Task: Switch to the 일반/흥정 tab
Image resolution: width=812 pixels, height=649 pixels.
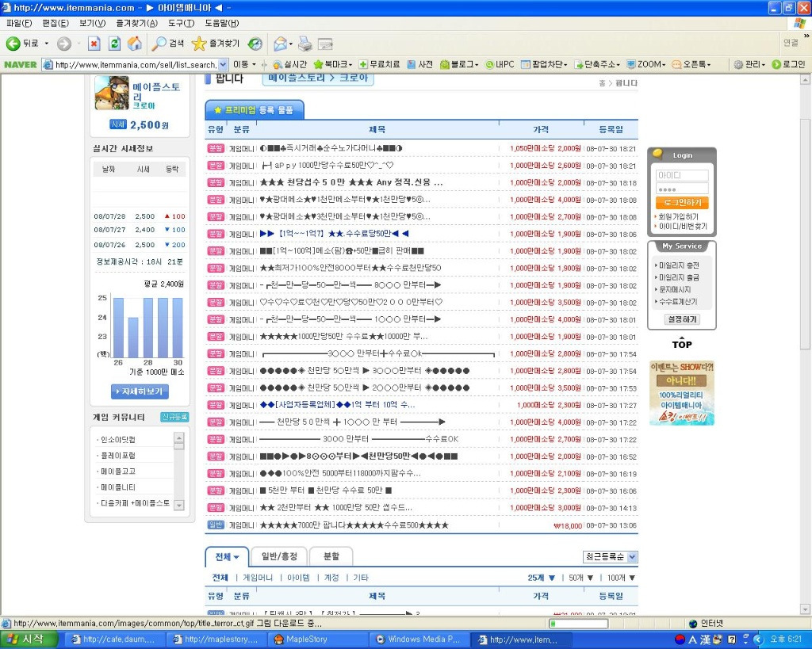Action: pos(278,556)
